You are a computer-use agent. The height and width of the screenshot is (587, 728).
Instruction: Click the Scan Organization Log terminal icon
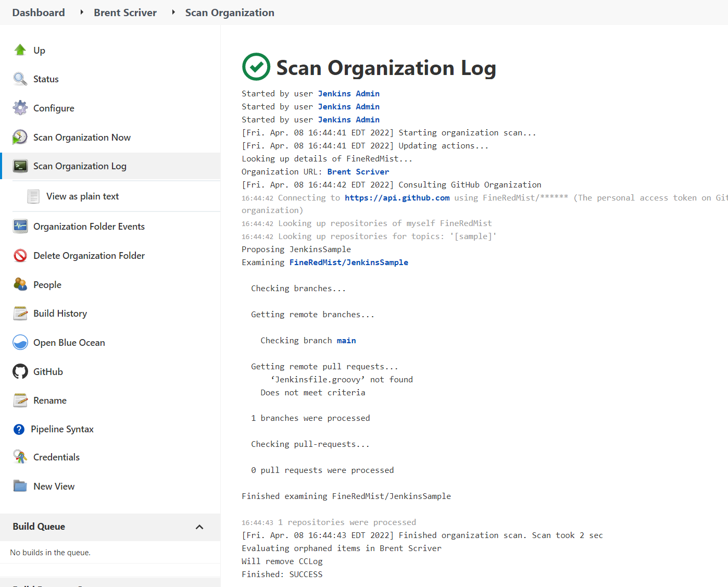[x=20, y=166]
